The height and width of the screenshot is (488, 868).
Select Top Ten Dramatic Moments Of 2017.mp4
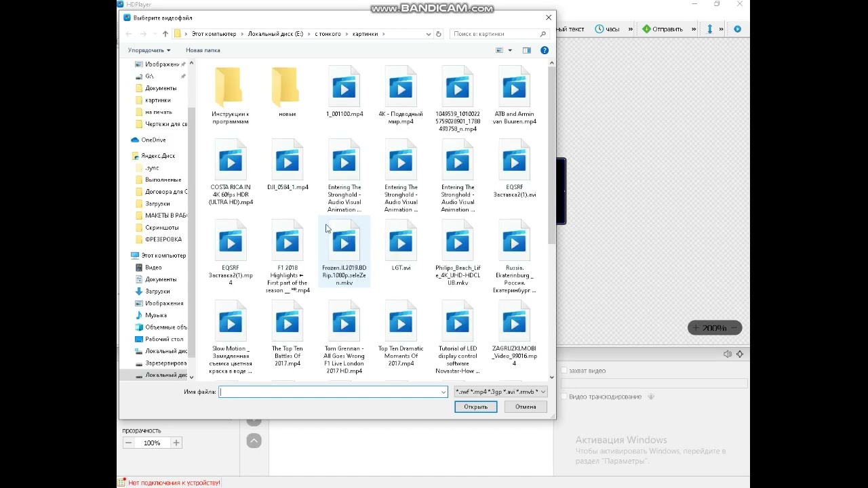pos(401,333)
